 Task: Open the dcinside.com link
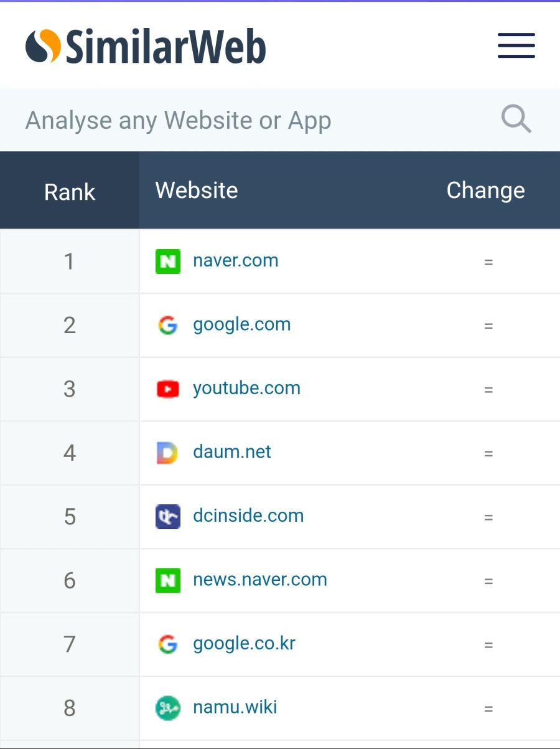(249, 516)
